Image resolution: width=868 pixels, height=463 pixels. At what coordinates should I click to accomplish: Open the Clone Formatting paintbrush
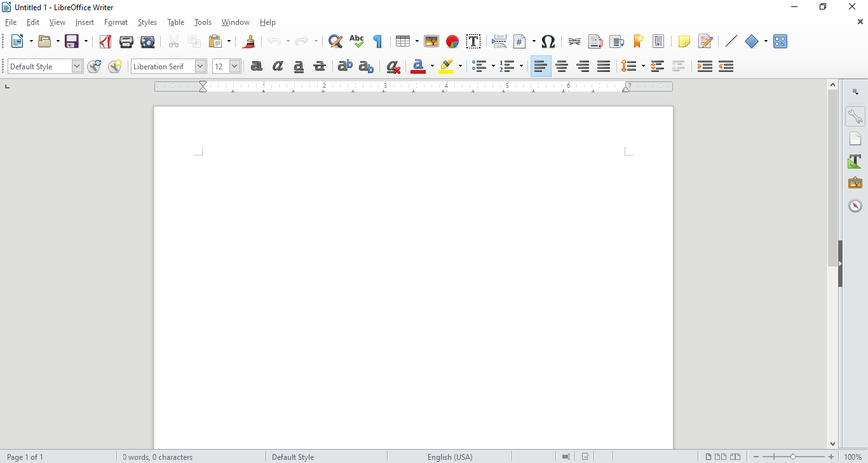(x=248, y=41)
